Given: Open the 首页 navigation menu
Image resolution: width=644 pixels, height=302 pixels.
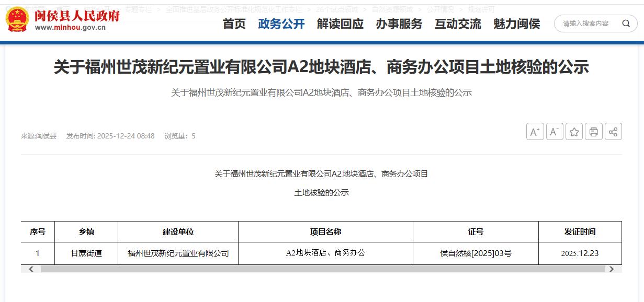Looking at the screenshot, I should (x=234, y=24).
